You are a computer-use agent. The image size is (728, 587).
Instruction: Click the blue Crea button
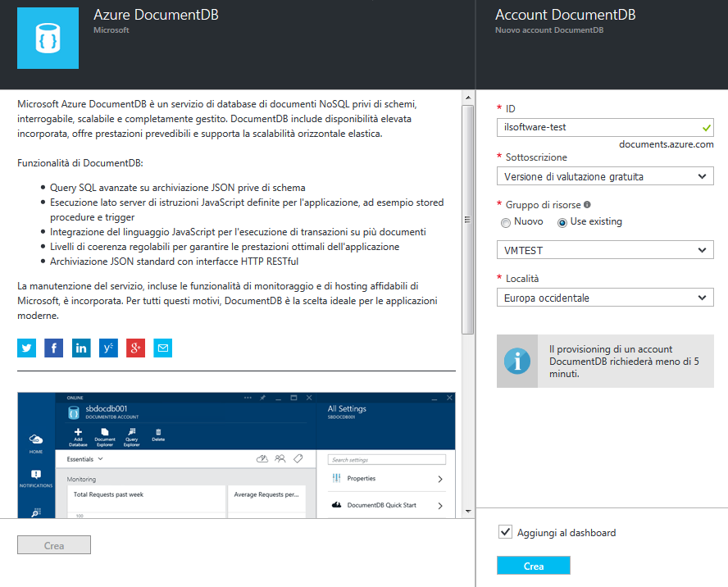coord(534,566)
